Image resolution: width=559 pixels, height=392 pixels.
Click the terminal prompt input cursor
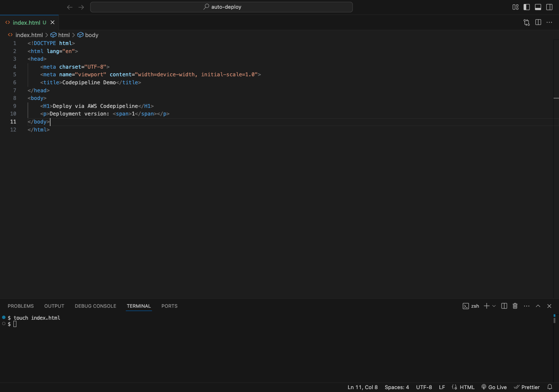tap(15, 324)
